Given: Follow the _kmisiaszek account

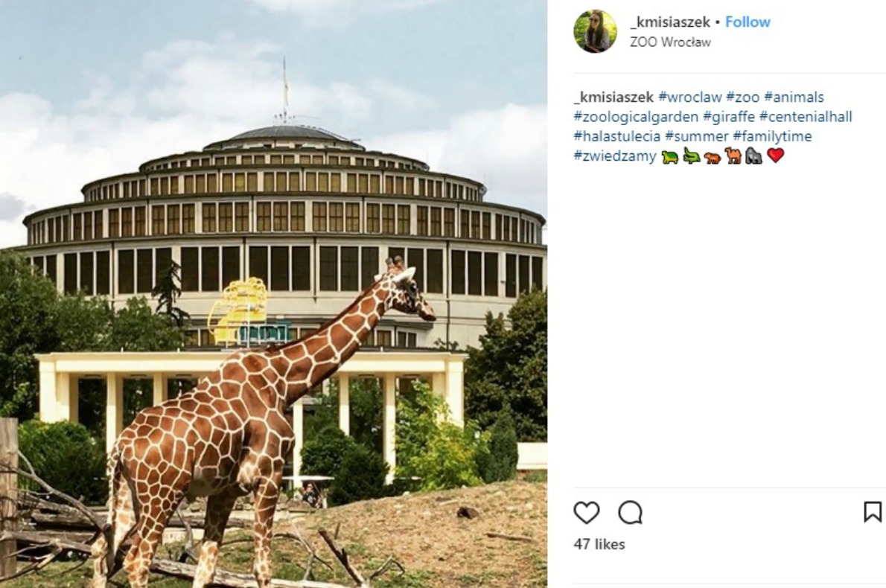Looking at the screenshot, I should pyautogui.click(x=748, y=22).
